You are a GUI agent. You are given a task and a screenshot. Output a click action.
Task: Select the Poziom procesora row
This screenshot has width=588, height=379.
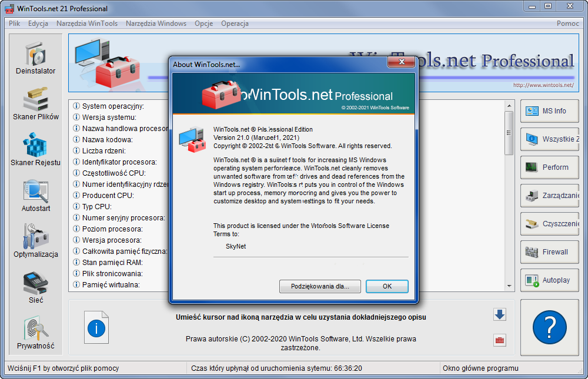pyautogui.click(x=108, y=229)
